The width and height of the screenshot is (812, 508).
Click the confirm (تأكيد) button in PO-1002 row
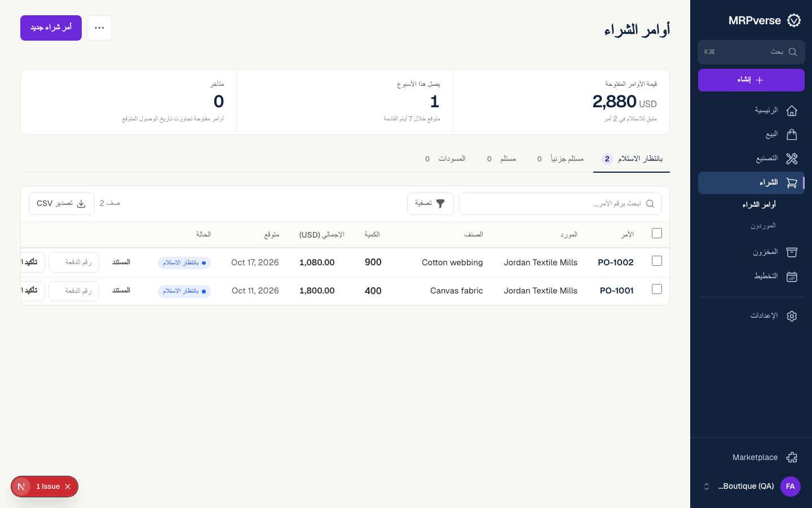[x=33, y=262]
